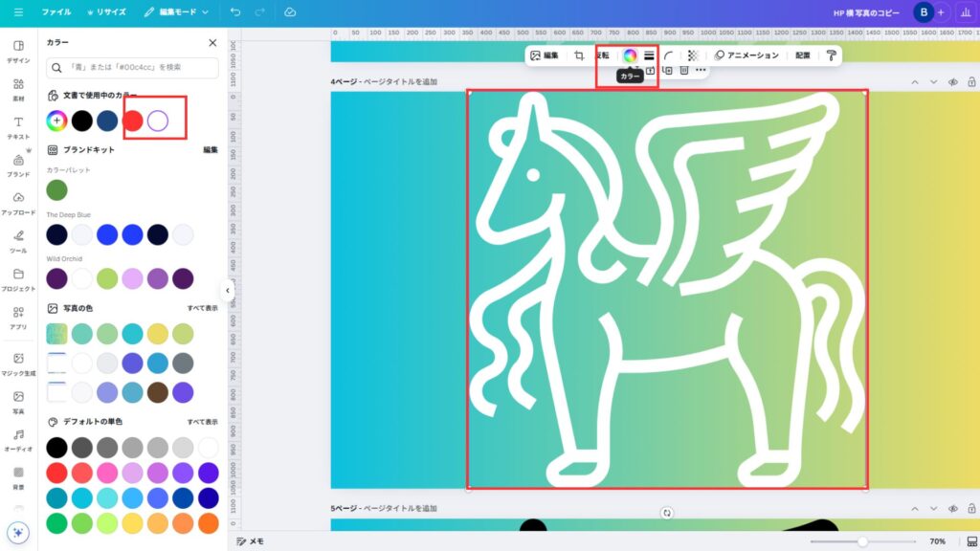Open the Color picker in the toolbar
This screenshot has height=551, width=980.
(630, 55)
